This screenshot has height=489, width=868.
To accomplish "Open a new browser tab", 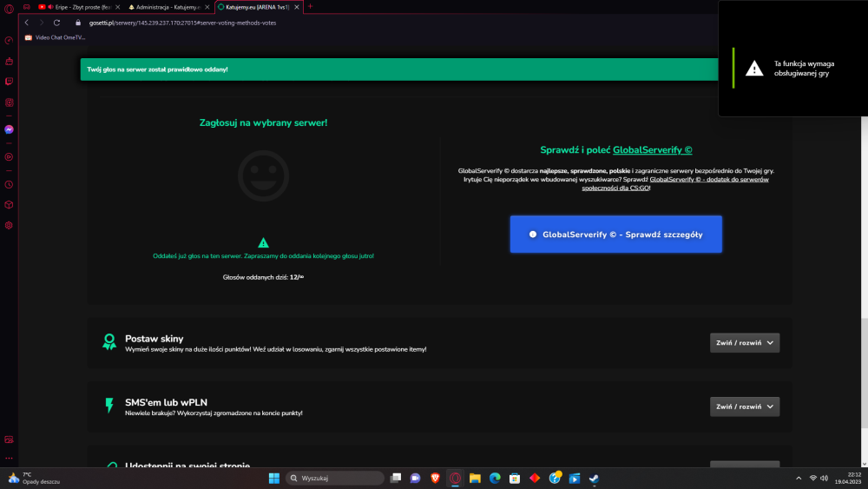I will click(x=310, y=7).
